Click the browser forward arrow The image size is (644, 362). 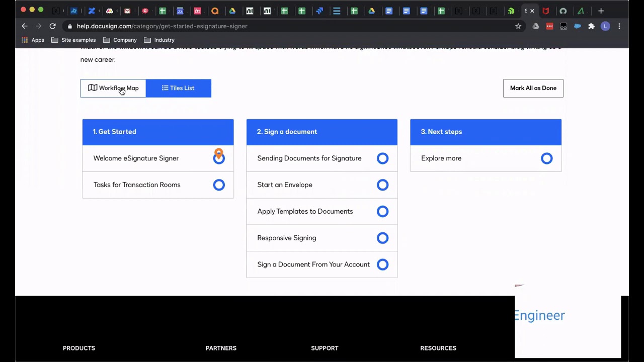(39, 26)
